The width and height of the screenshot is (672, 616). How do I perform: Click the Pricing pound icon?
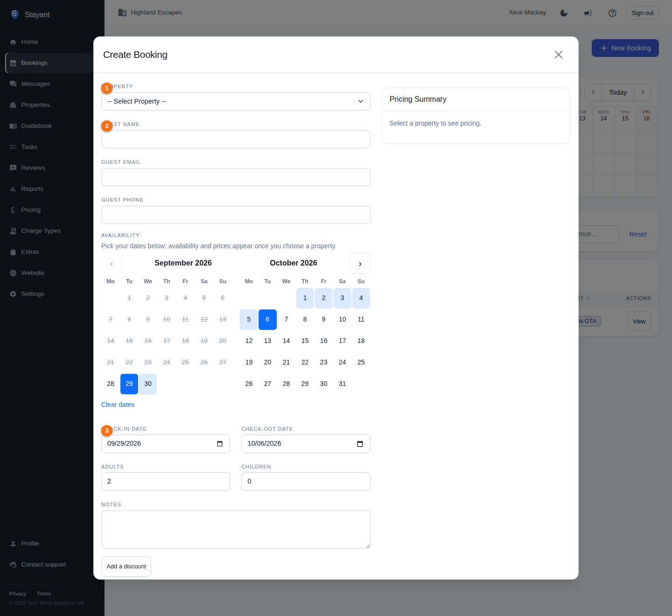(x=13, y=210)
